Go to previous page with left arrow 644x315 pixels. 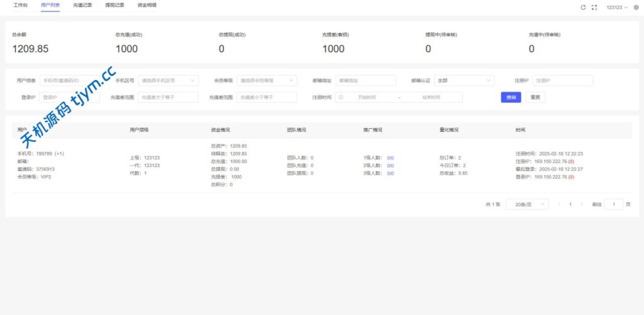(559, 204)
